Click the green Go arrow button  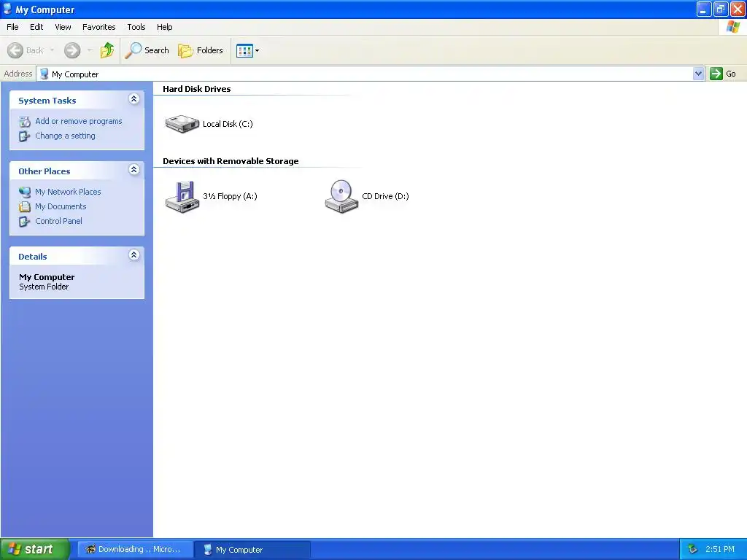pyautogui.click(x=716, y=74)
